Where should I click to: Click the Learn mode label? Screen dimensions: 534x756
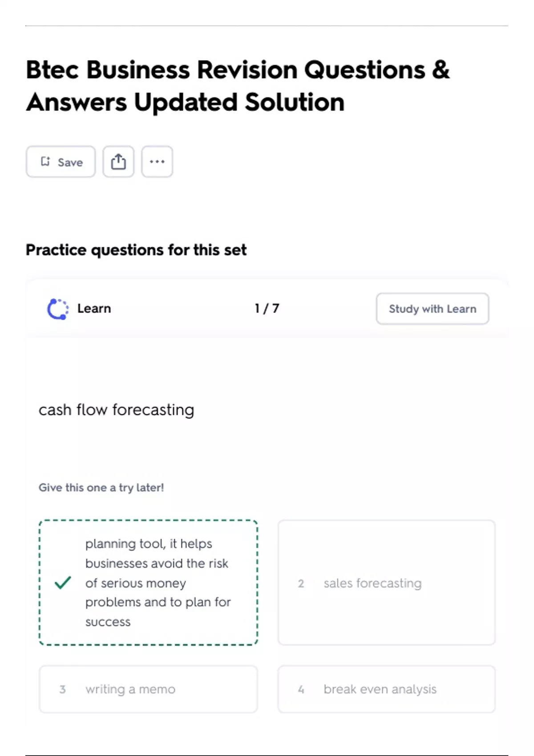(94, 309)
